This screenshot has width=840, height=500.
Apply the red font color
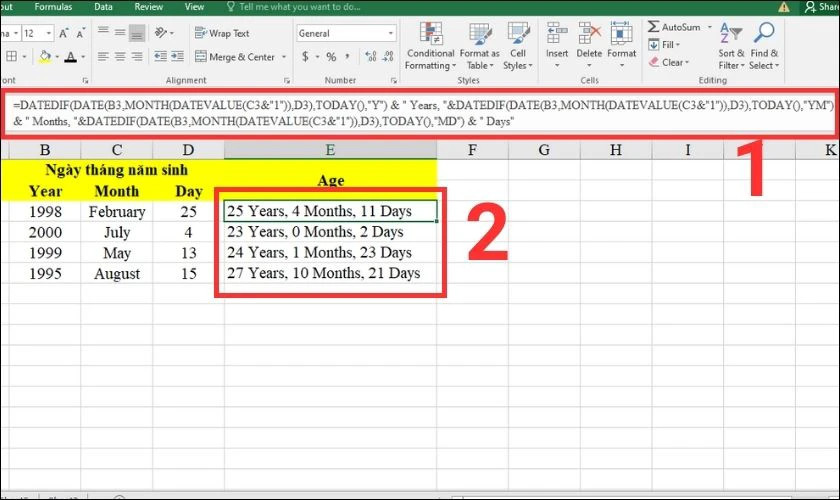[70, 56]
